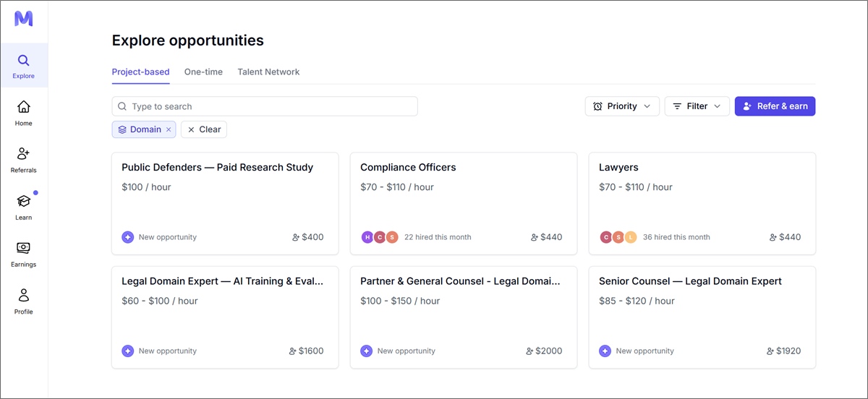Click the referral bonus $440 on Compliance Officers card

546,237
